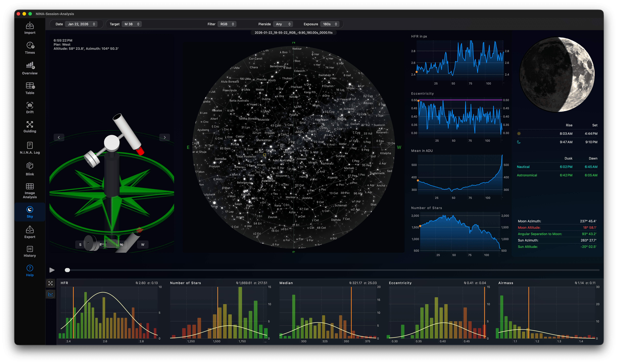The image size is (618, 364).
Task: Click the Median histogram title
Action: pos(286,283)
